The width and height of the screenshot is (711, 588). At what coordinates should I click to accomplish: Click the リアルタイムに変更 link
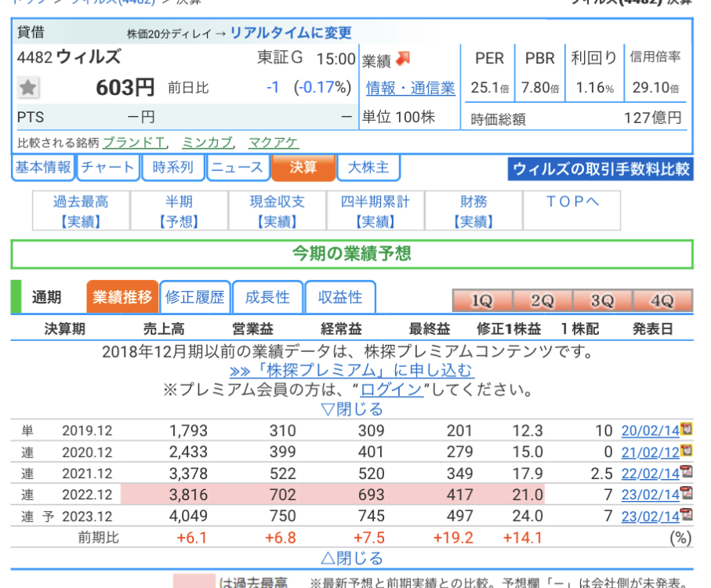coord(291,33)
